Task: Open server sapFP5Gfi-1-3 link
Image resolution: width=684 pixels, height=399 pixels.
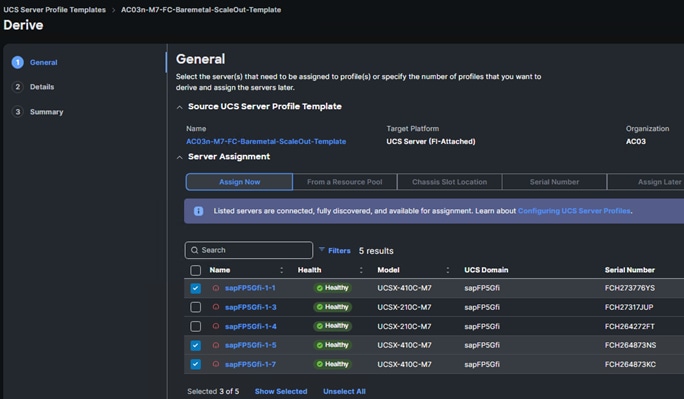Action: pyautogui.click(x=250, y=307)
